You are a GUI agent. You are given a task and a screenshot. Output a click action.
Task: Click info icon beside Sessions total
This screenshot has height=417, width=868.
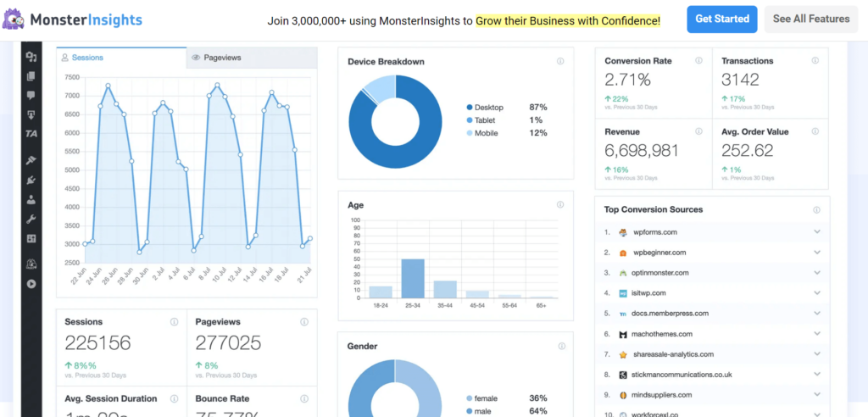tap(174, 322)
